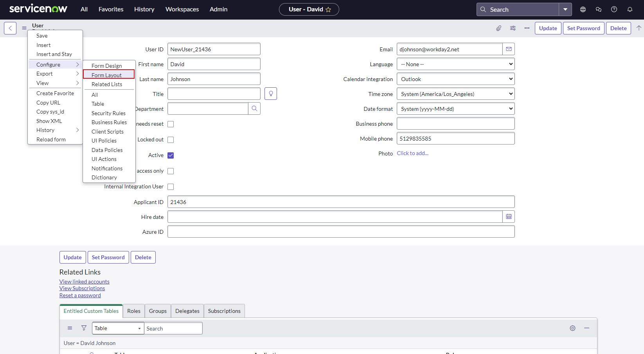
Task: Click the top Update button in the header
Action: (548, 28)
